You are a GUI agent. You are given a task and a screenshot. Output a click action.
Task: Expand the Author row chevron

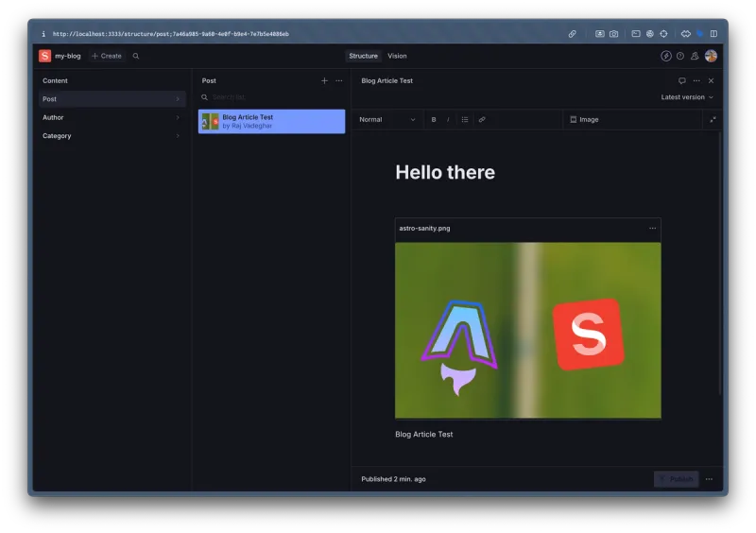pos(178,117)
